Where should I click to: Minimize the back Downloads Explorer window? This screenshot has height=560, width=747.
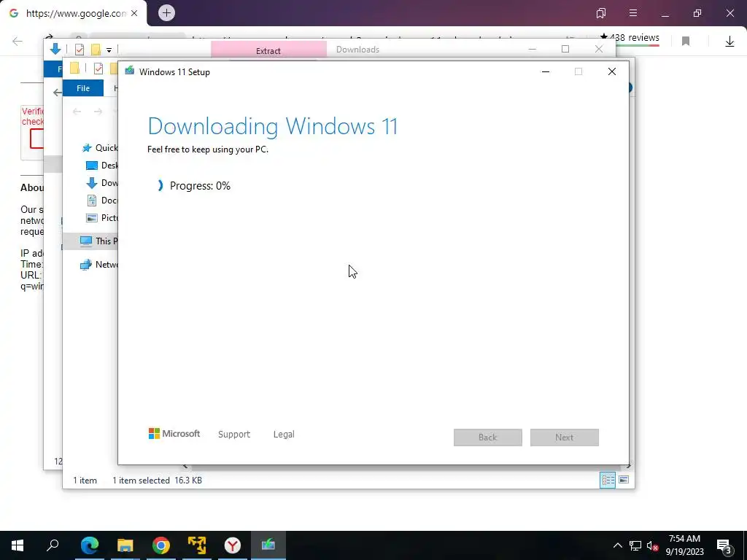pyautogui.click(x=532, y=49)
